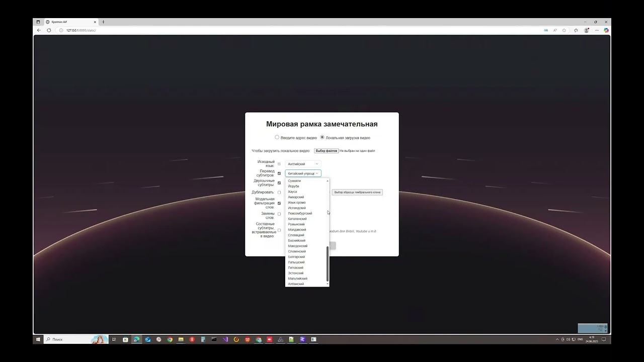Choose Амхарский in the language list
The height and width of the screenshot is (362, 644).
306,197
